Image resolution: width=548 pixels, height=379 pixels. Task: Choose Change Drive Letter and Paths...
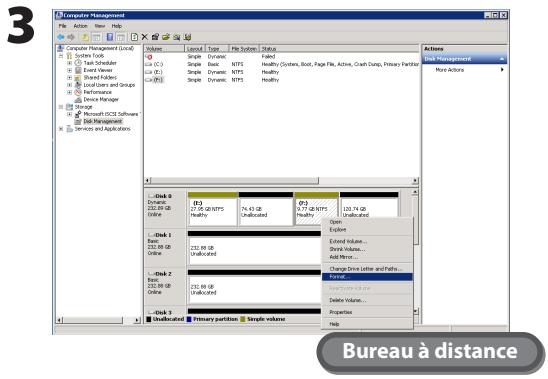click(x=367, y=269)
